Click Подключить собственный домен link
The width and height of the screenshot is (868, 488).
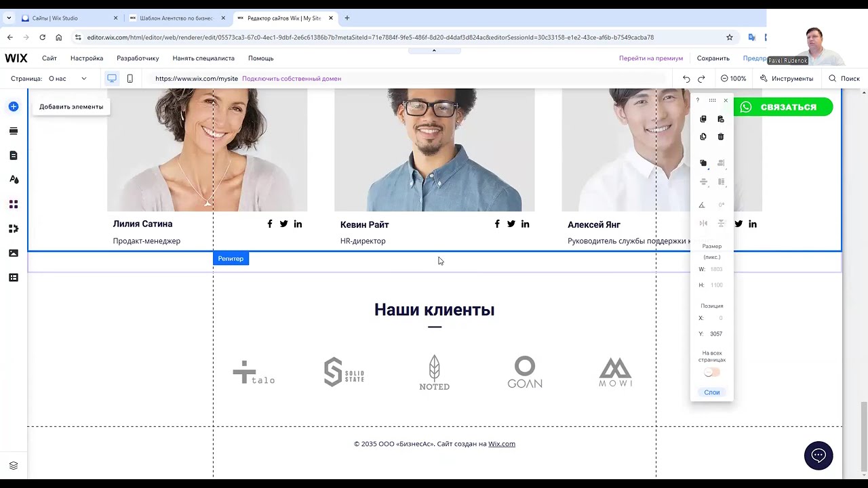tap(292, 79)
